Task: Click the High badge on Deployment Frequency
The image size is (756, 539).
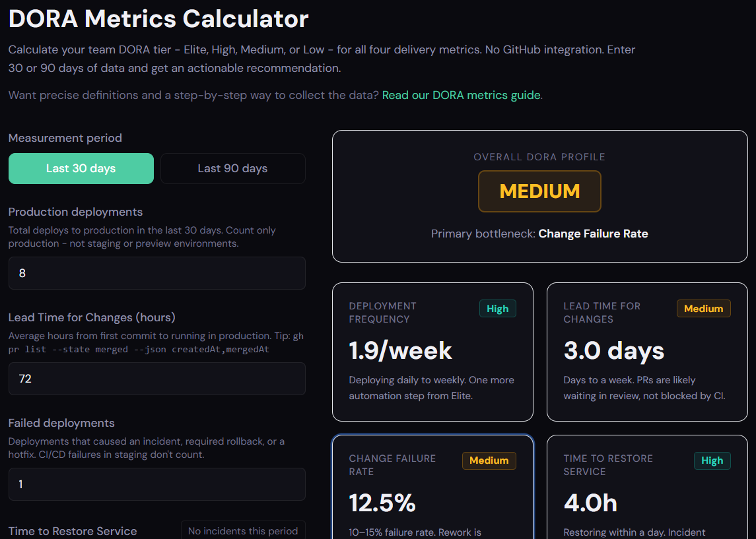Action: 498,309
